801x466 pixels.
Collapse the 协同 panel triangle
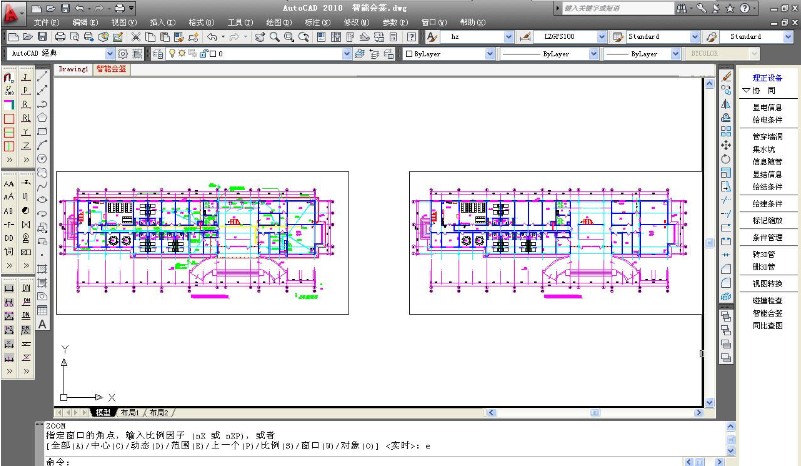(x=746, y=90)
